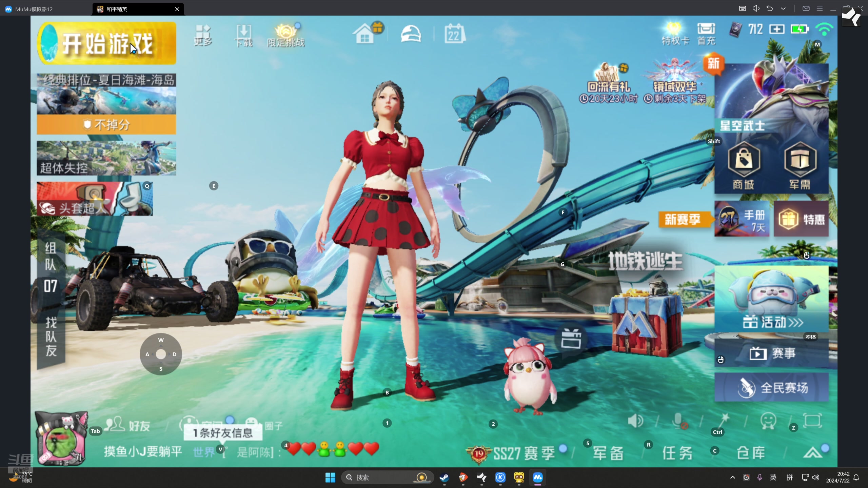Image resolution: width=868 pixels, height=488 pixels.
Task: Open the emote smiley icon
Action: pyautogui.click(x=768, y=421)
